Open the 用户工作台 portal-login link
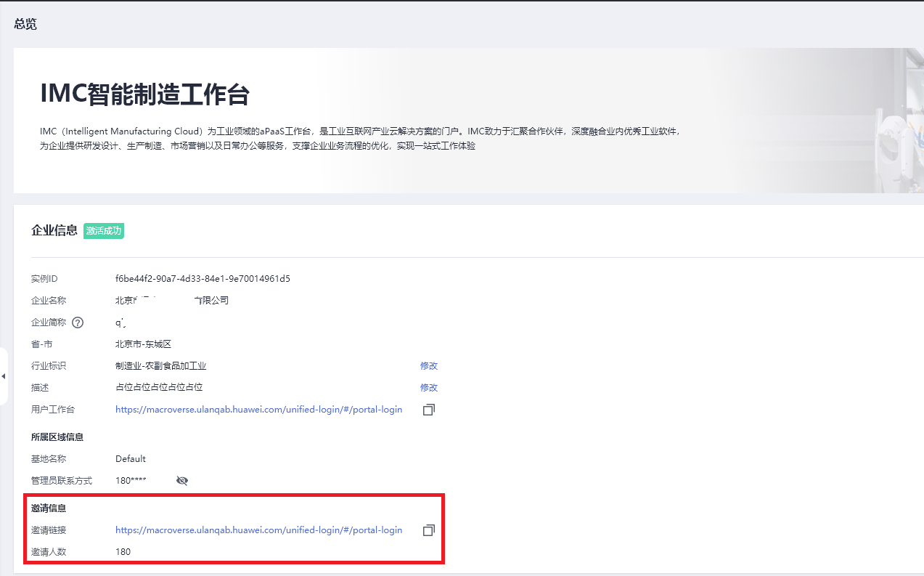924x576 pixels. tap(258, 410)
